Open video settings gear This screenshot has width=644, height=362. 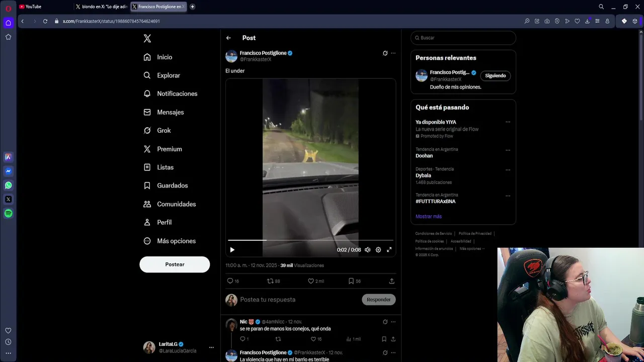click(x=378, y=250)
